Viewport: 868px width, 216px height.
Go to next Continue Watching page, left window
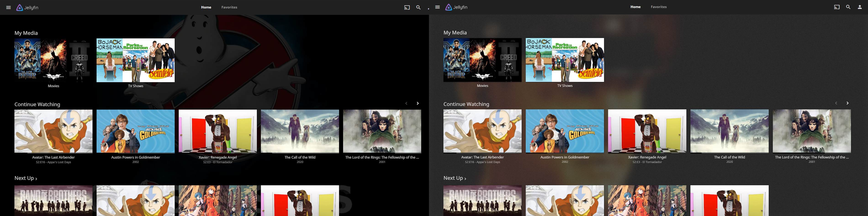point(418,103)
